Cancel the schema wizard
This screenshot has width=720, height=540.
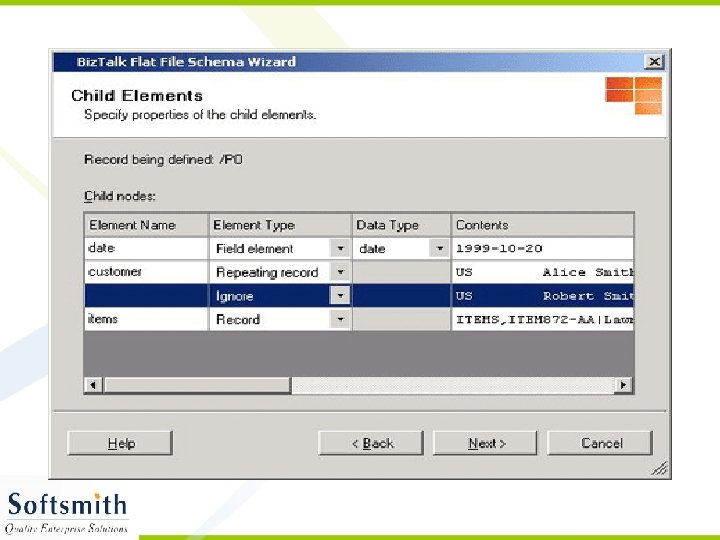[x=600, y=443]
